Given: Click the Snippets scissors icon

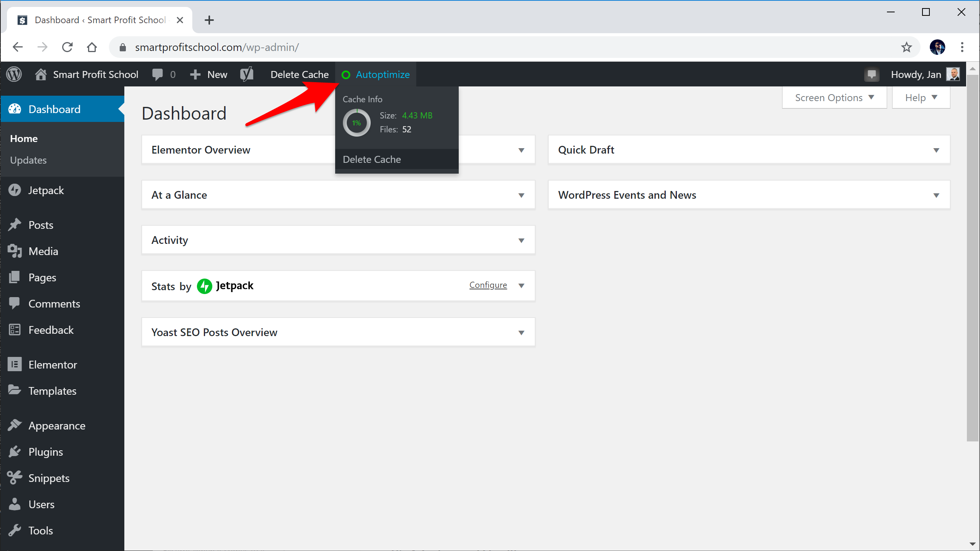Looking at the screenshot, I should 15,478.
